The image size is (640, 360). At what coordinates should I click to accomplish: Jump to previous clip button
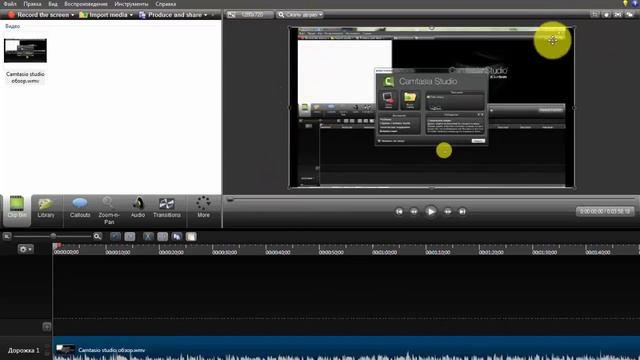coord(399,211)
